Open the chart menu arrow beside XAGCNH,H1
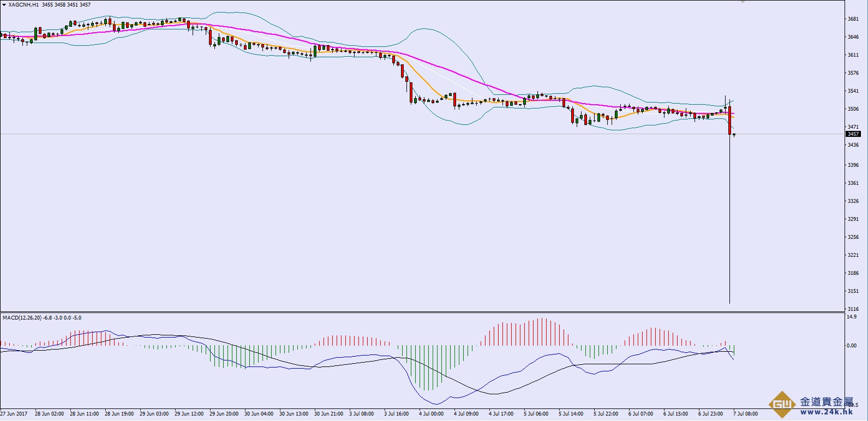Viewport: 868px width, 421px height. click(4, 5)
